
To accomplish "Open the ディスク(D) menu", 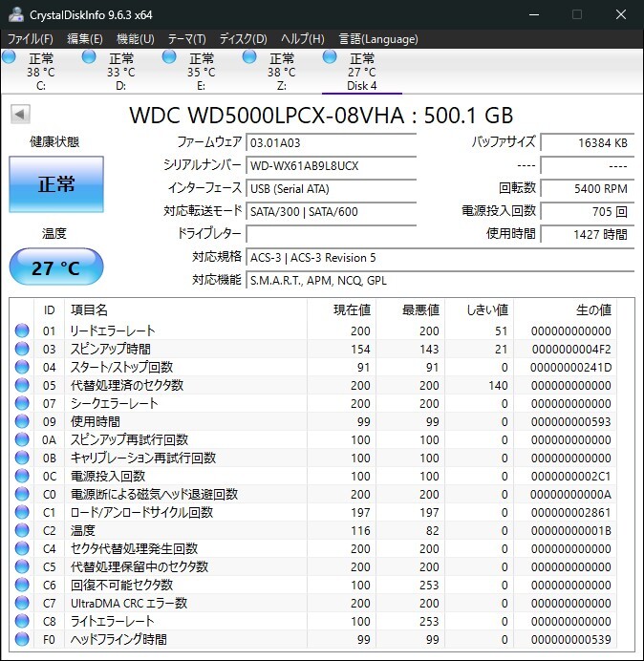I will (244, 39).
